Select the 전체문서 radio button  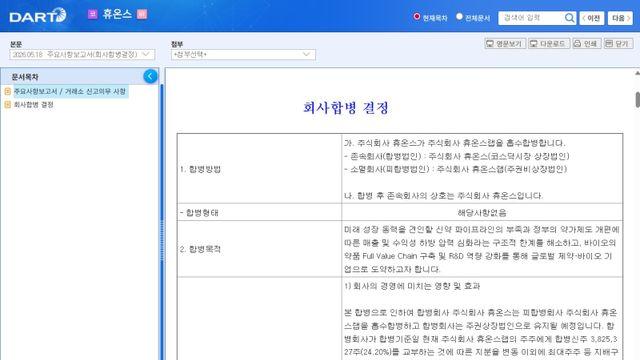(x=459, y=17)
